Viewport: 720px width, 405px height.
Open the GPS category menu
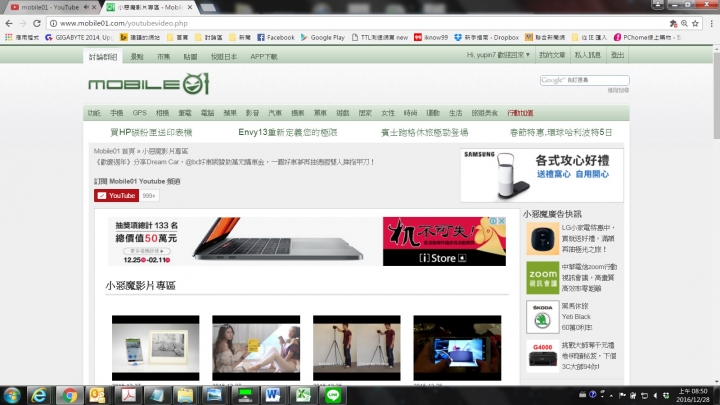(x=139, y=113)
